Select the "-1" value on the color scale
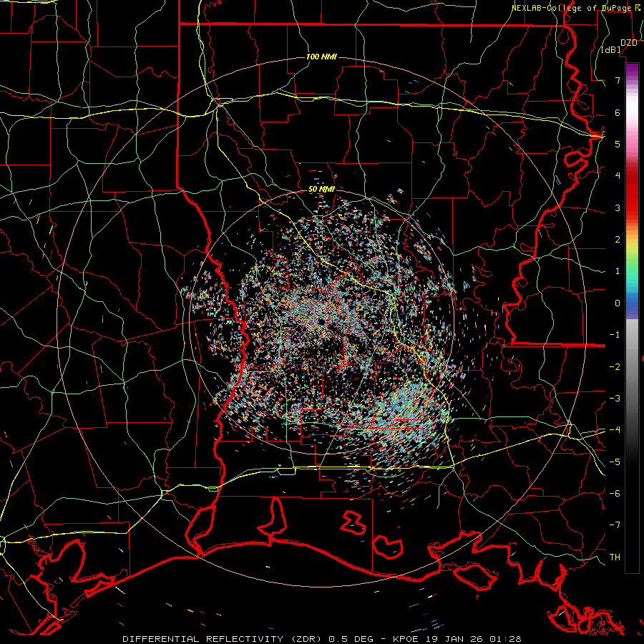Viewport: 644px width, 644px height. tap(615, 335)
